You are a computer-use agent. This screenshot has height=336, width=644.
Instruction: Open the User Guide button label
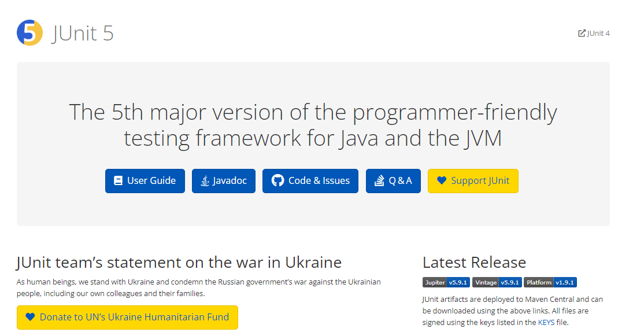point(151,181)
